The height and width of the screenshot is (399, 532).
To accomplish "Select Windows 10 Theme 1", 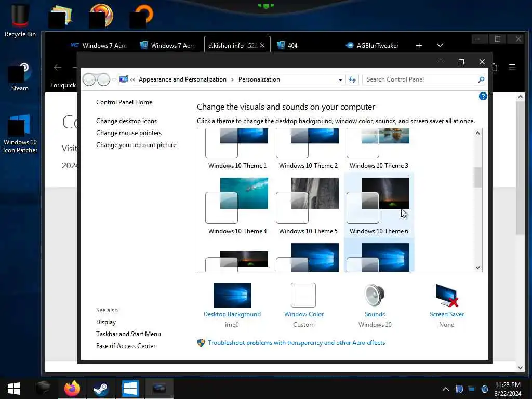I will [237, 149].
